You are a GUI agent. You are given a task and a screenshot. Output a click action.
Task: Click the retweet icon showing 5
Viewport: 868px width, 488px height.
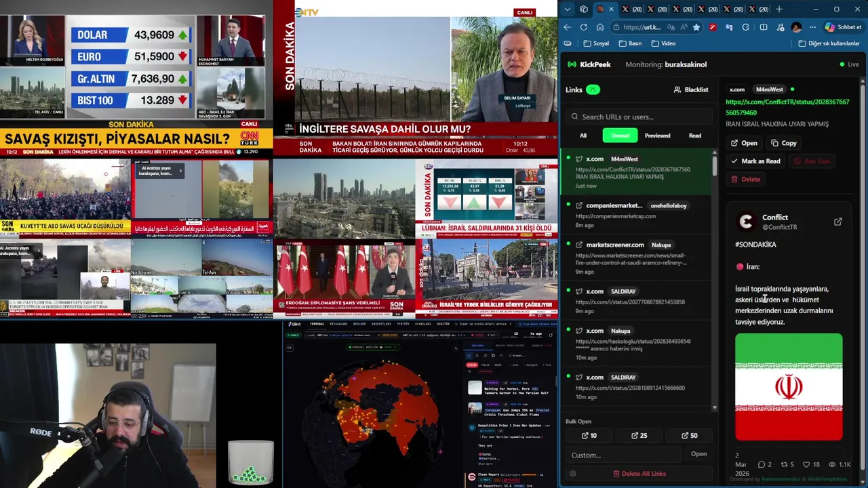coord(784,464)
